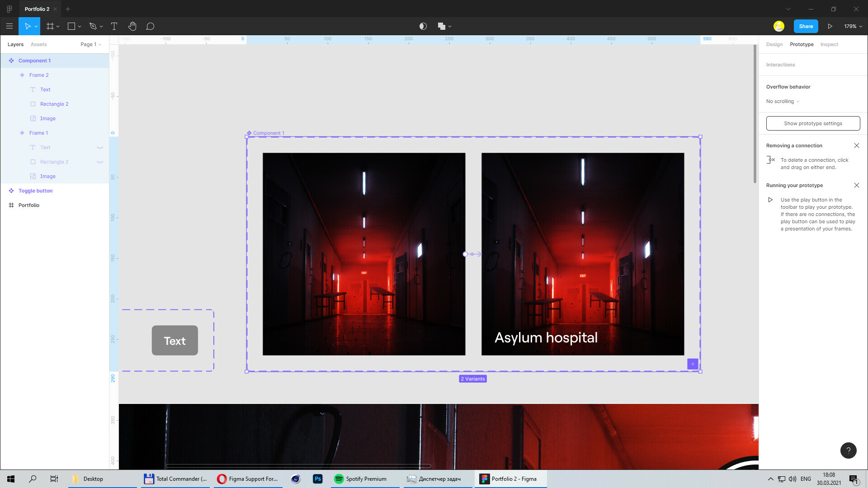This screenshot has height=488, width=868.
Task: Open the Move tool dropdown arrow
Action: tap(36, 27)
